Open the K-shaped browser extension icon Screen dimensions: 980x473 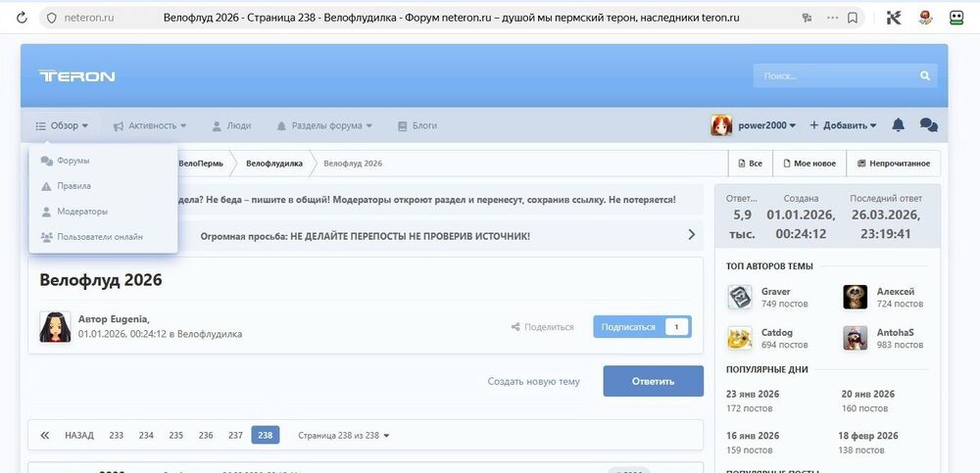pos(894,18)
